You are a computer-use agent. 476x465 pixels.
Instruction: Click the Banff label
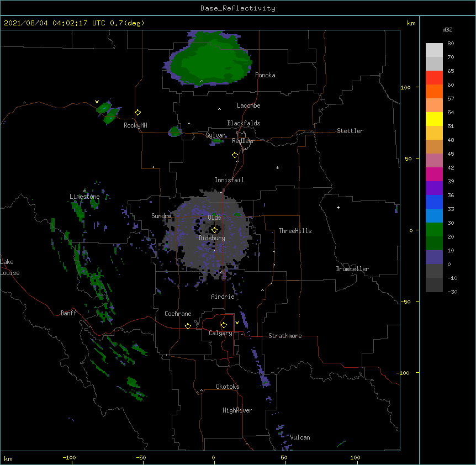[68, 313]
